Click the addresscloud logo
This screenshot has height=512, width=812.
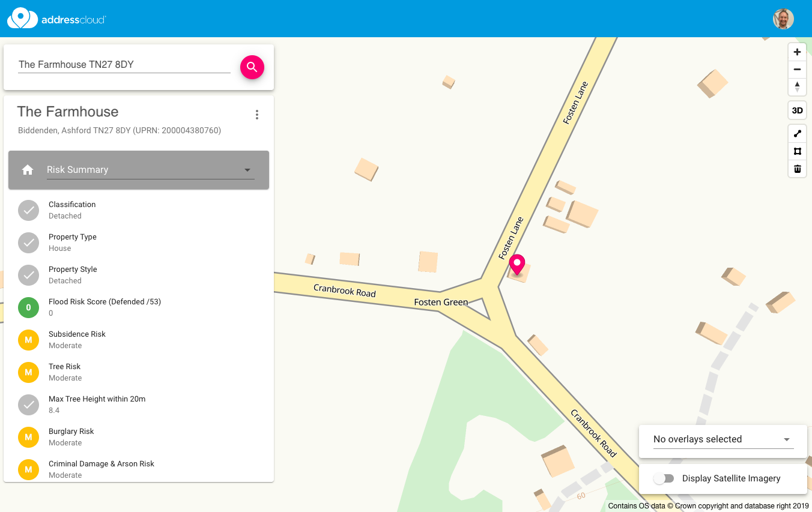[x=57, y=19]
